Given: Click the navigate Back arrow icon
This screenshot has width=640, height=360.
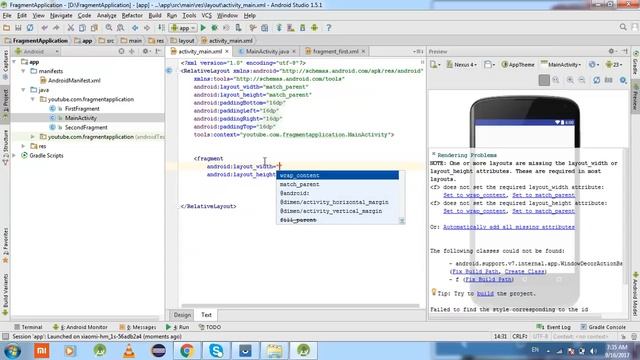Looking at the screenshot, I should click(x=135, y=28).
